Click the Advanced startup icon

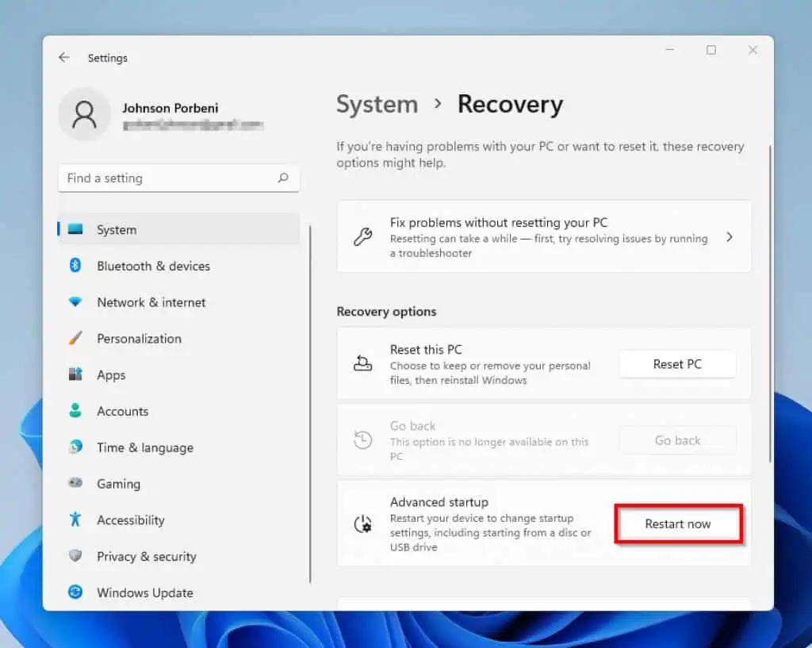pyautogui.click(x=362, y=523)
